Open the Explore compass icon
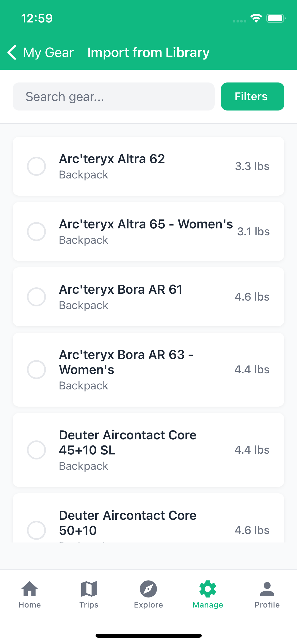 148,589
